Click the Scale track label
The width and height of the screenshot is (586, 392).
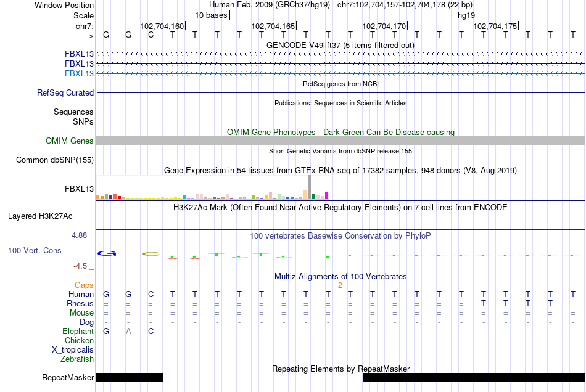(x=83, y=15)
